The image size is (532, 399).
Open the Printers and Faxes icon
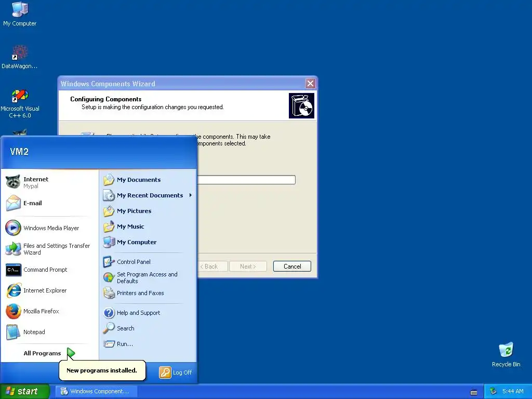coord(109,293)
